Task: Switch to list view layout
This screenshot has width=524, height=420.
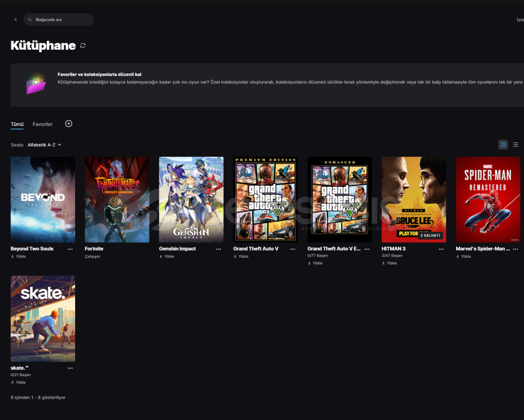Action: pos(515,145)
